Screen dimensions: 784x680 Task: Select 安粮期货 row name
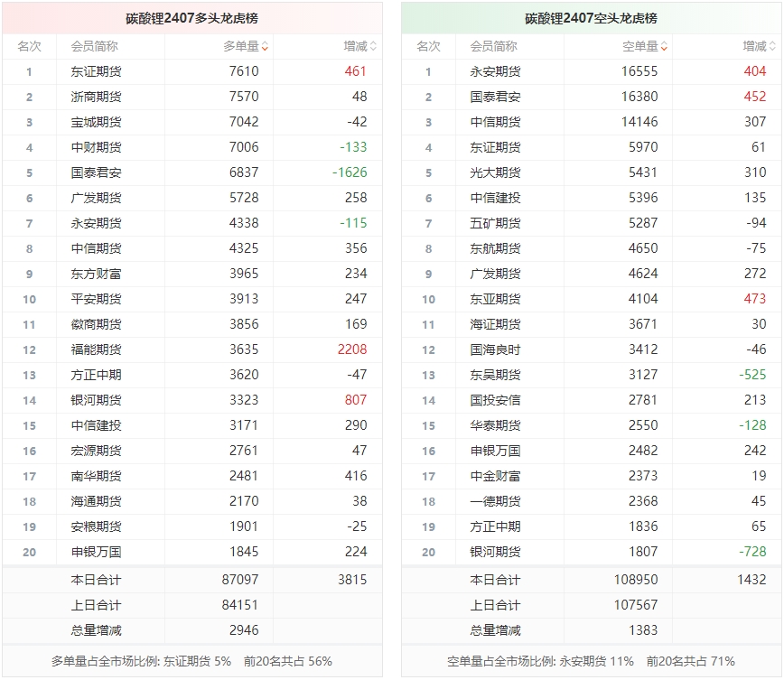pos(96,526)
